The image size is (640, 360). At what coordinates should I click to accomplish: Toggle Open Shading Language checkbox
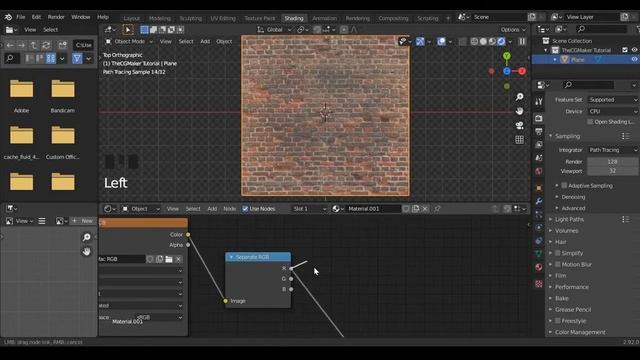point(590,122)
